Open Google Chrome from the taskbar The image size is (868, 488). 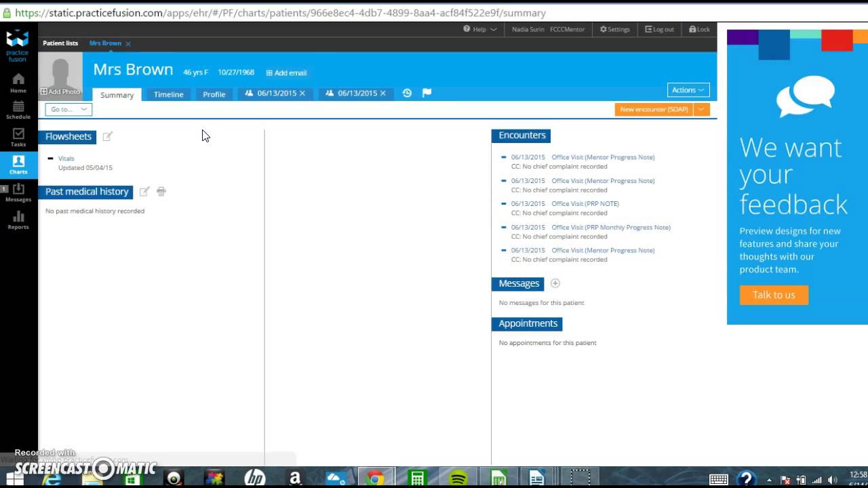[x=375, y=479]
